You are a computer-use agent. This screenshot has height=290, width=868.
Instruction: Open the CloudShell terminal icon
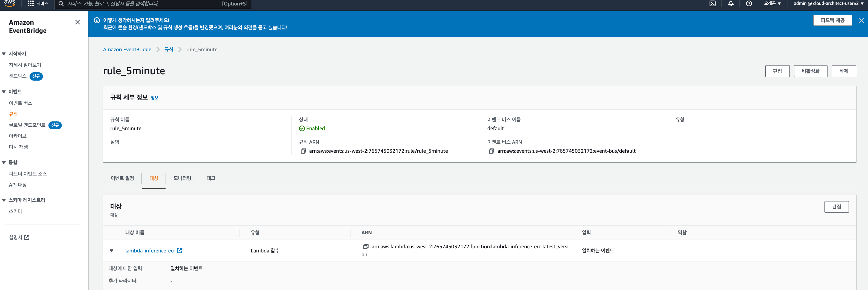click(x=712, y=3)
